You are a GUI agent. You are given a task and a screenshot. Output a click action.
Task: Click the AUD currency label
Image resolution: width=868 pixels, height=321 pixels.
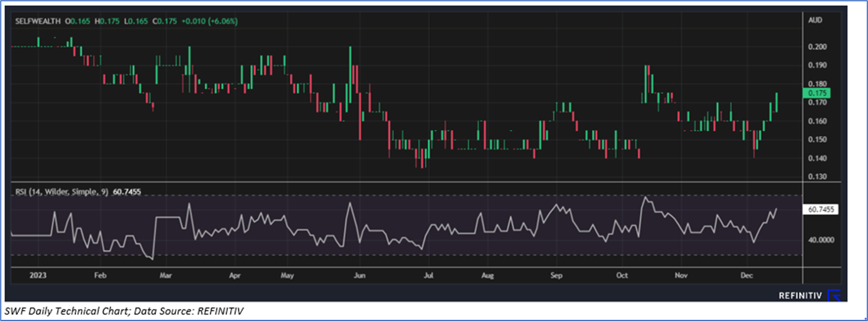pos(815,20)
